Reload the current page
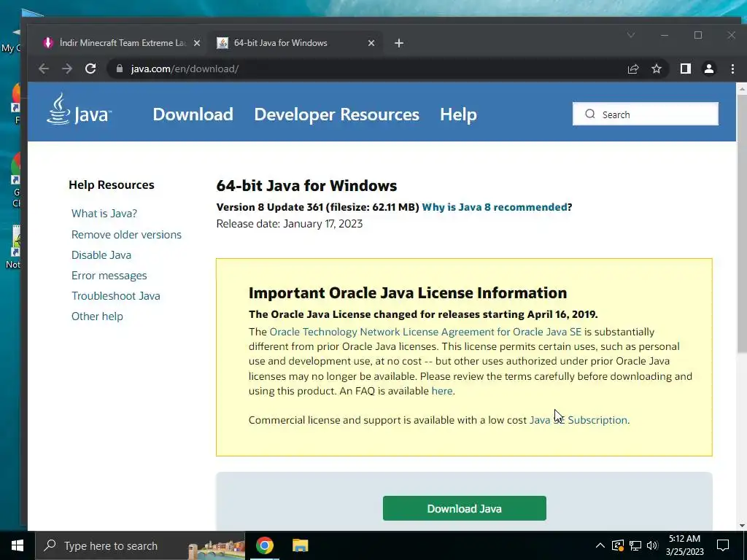 (x=90, y=69)
